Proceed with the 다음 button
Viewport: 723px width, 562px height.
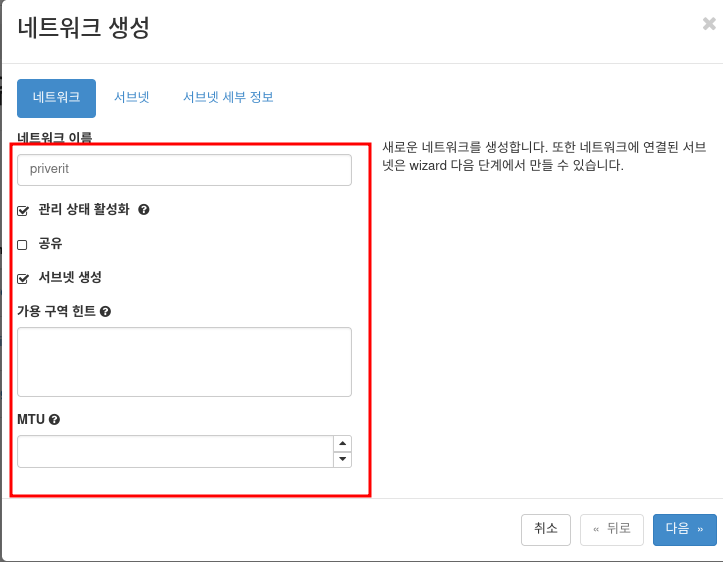pos(685,530)
